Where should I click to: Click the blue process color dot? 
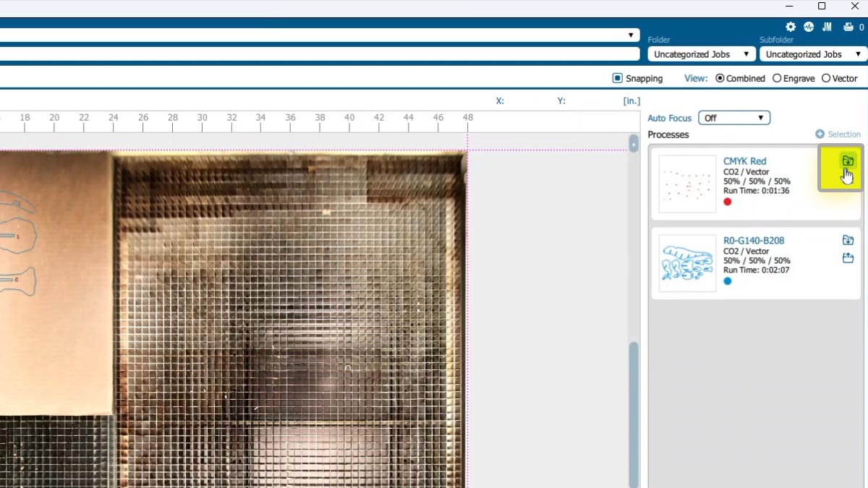coord(728,281)
